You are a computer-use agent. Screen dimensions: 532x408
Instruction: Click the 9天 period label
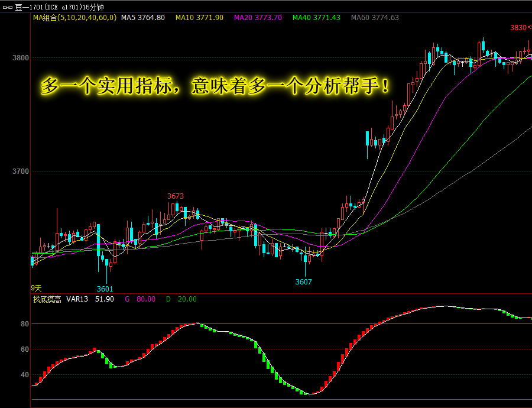37,287
